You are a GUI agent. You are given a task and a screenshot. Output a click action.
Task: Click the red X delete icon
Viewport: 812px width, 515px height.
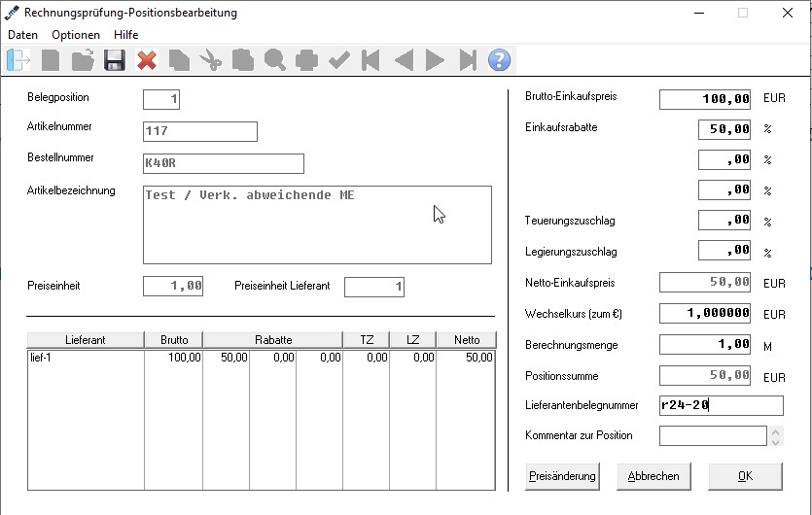point(147,60)
